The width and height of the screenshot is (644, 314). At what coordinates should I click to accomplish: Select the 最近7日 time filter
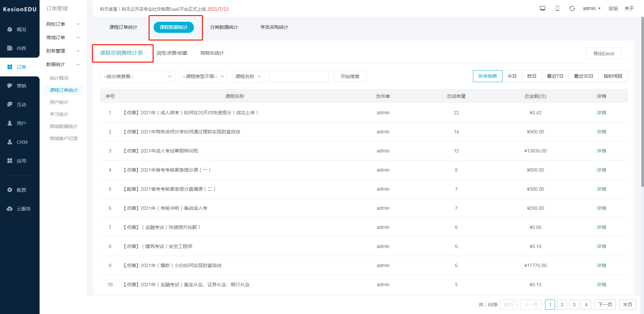[555, 76]
